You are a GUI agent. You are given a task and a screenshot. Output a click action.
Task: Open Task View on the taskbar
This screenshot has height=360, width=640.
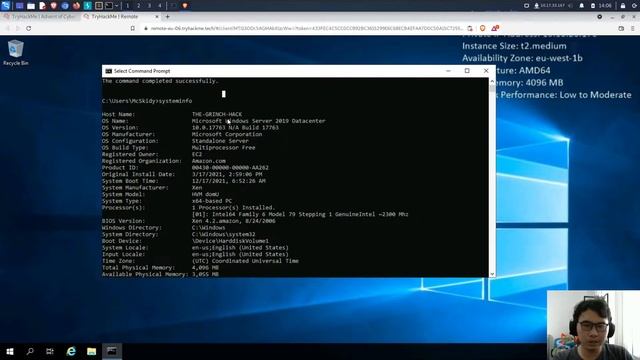(x=50, y=351)
